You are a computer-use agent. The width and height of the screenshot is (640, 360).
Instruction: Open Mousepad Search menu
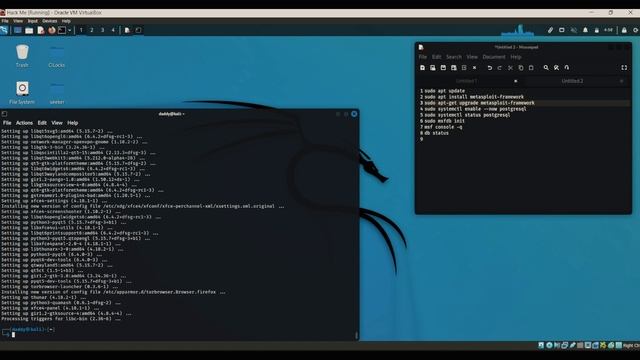tap(454, 57)
